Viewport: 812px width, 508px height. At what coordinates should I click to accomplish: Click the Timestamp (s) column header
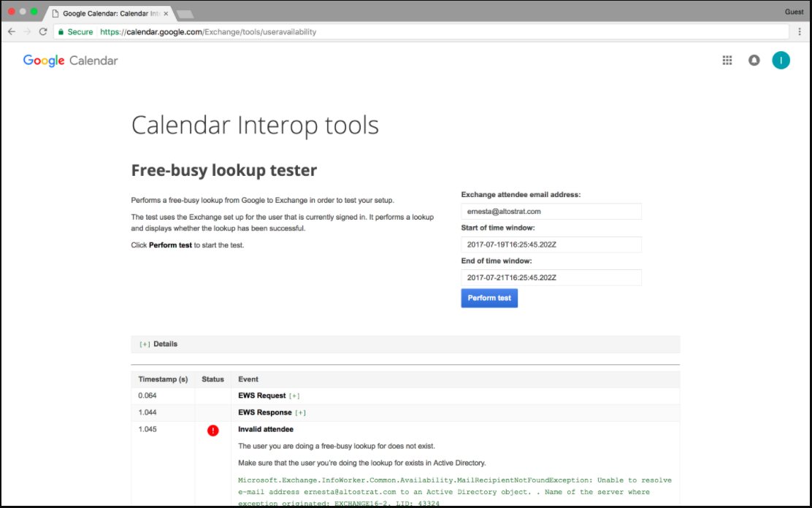coord(163,379)
